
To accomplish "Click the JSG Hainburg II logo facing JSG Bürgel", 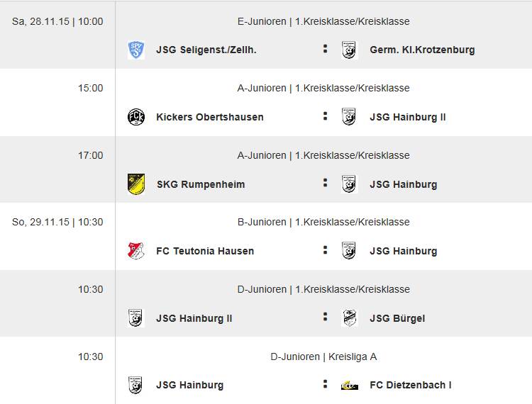I will click(x=135, y=318).
